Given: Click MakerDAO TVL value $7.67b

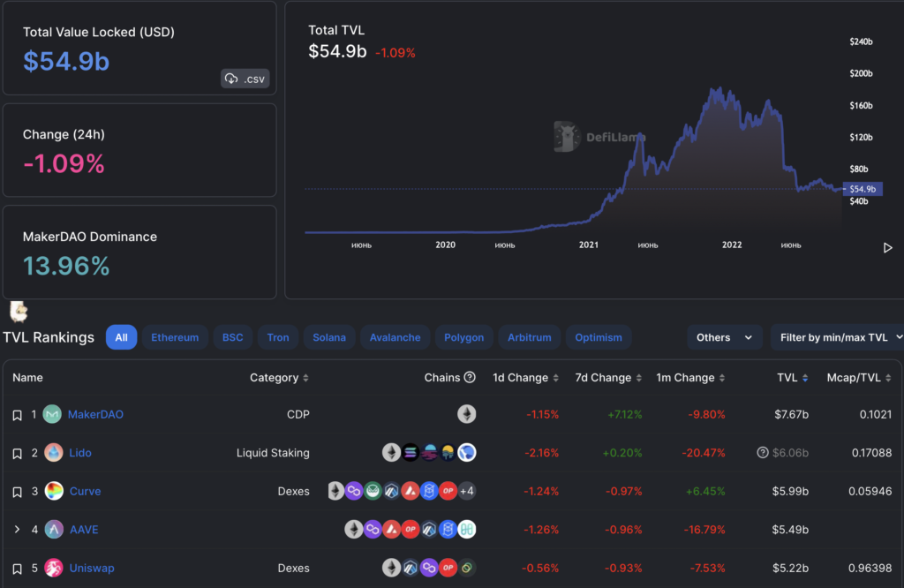Looking at the screenshot, I should click(x=791, y=414).
